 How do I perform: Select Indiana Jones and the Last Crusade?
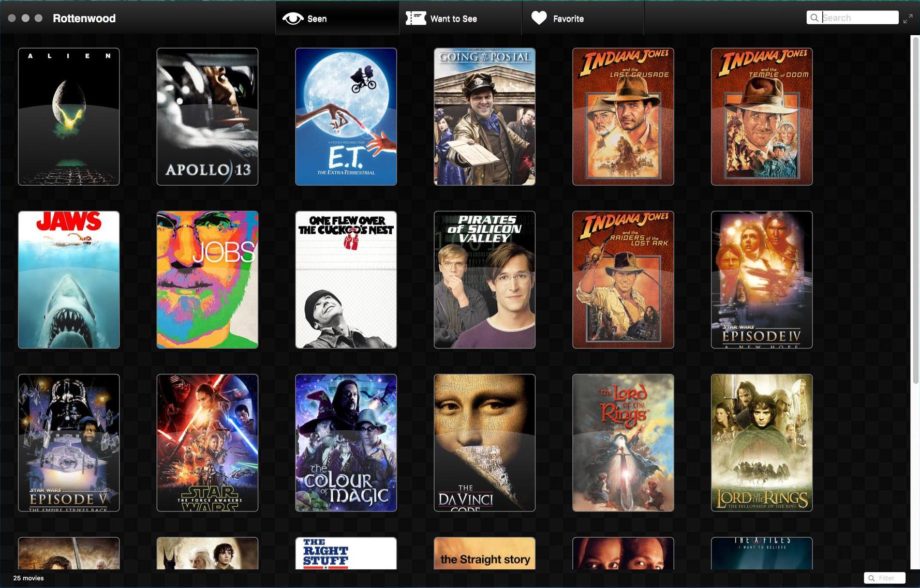[x=624, y=116]
